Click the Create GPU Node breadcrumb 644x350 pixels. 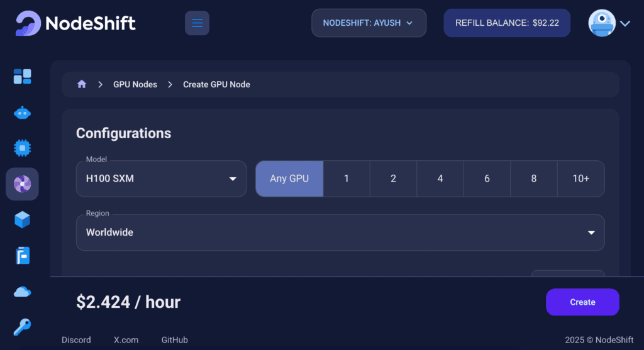[216, 85]
